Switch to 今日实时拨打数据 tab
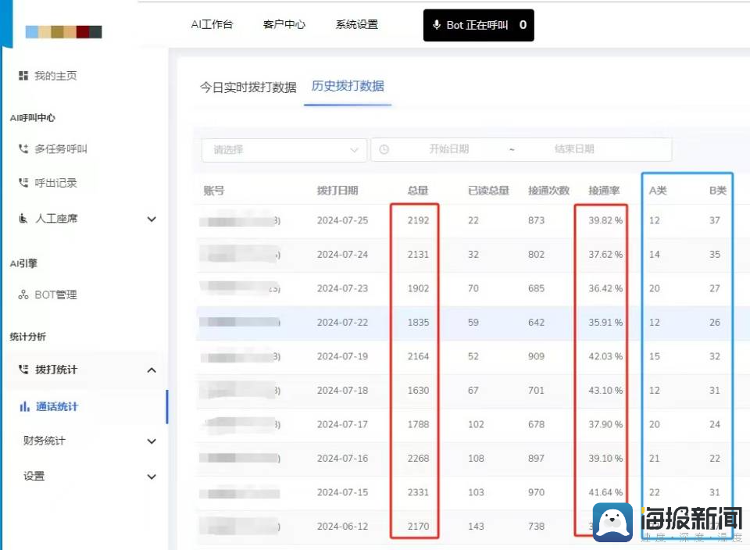Viewport: 750px width, 550px height. [248, 87]
